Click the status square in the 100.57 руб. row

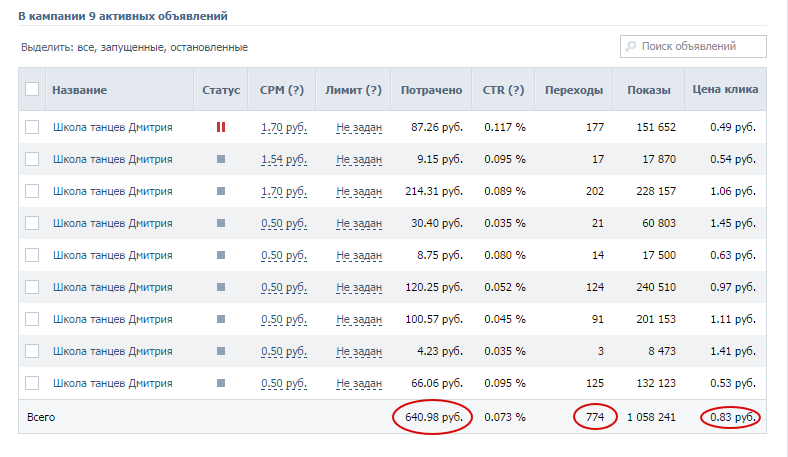click(x=221, y=319)
